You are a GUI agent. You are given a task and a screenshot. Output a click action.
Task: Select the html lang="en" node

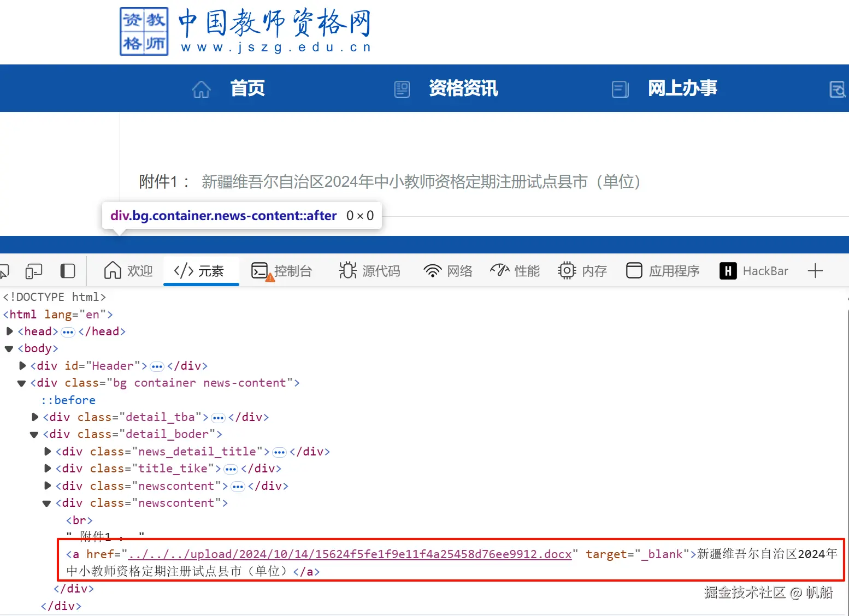[x=58, y=315]
